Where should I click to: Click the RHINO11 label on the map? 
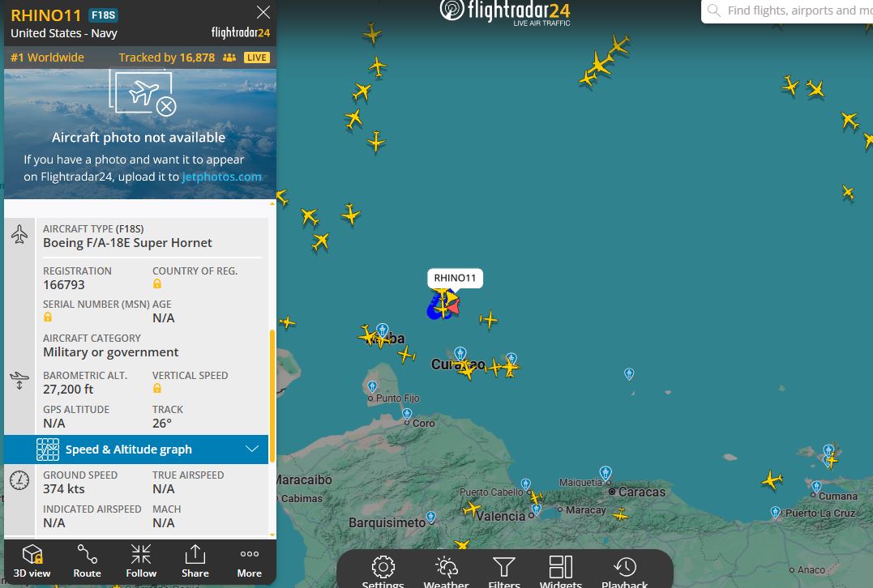click(455, 278)
